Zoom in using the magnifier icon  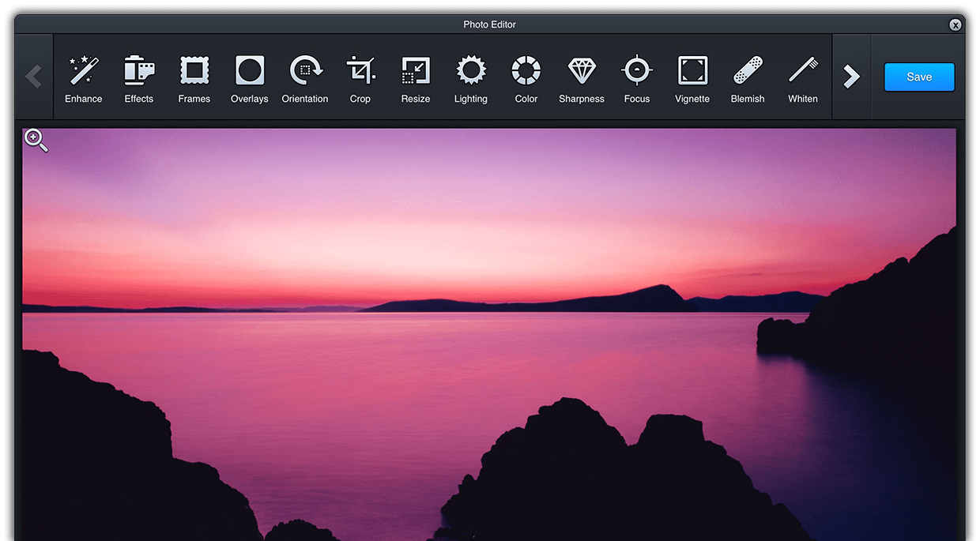tap(36, 140)
